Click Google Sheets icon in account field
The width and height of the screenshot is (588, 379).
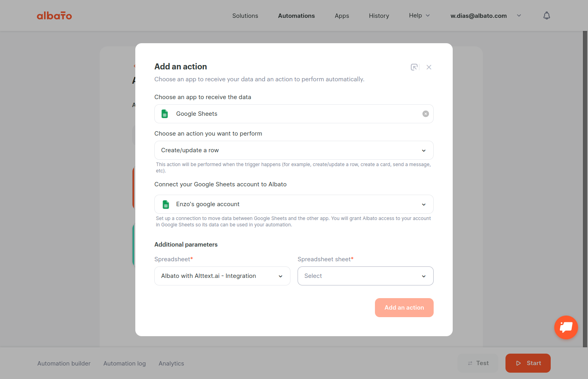click(x=166, y=204)
